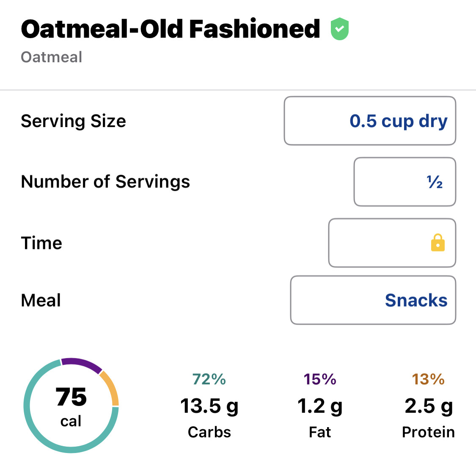Click the 1.2 g fat value
476x464 pixels.
[x=320, y=406]
